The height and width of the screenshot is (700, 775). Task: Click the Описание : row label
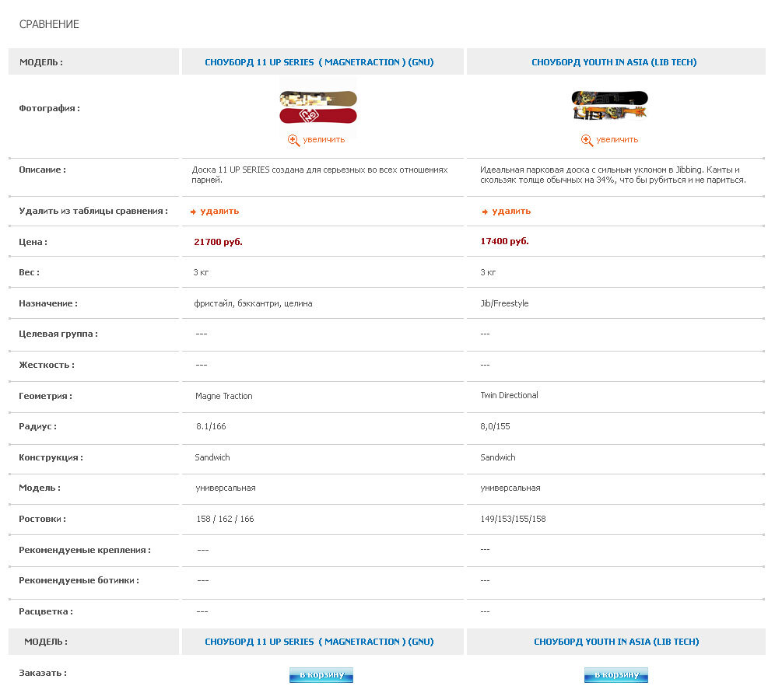(x=43, y=170)
